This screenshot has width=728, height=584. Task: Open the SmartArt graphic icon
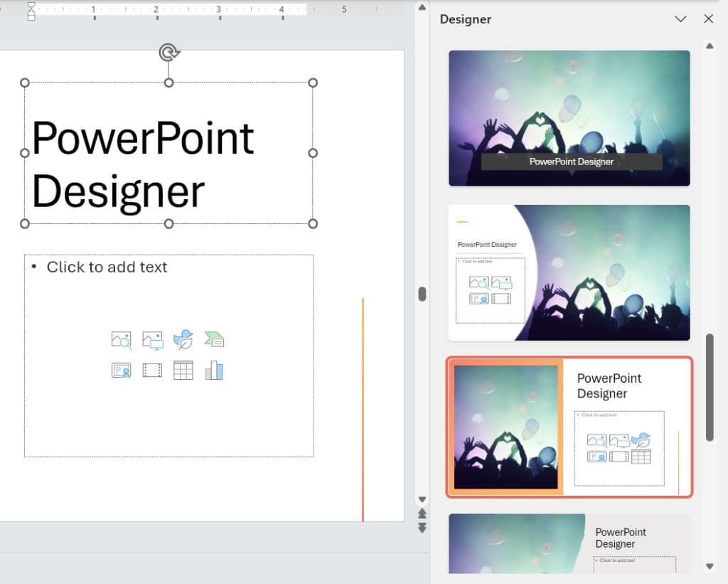(x=215, y=339)
